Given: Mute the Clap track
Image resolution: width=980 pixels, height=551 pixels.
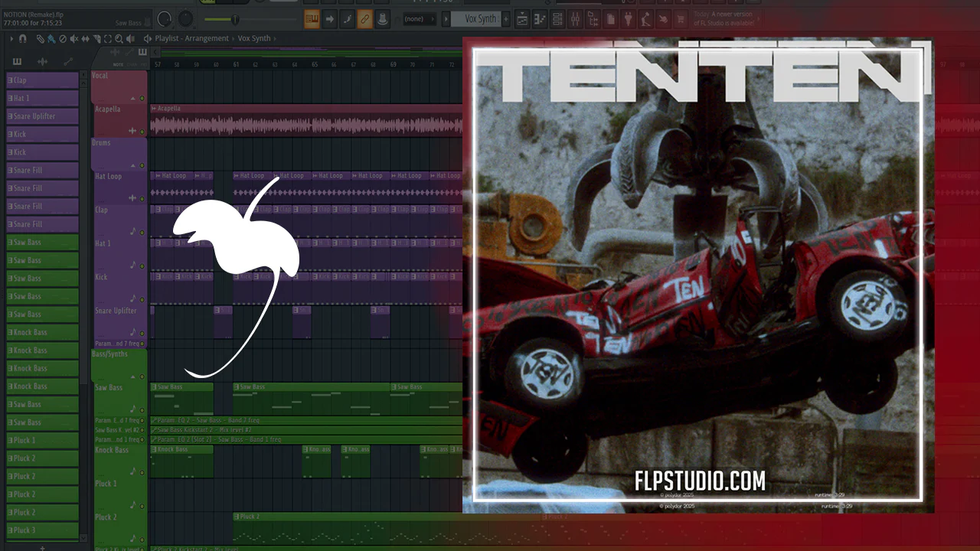Looking at the screenshot, I should point(142,232).
